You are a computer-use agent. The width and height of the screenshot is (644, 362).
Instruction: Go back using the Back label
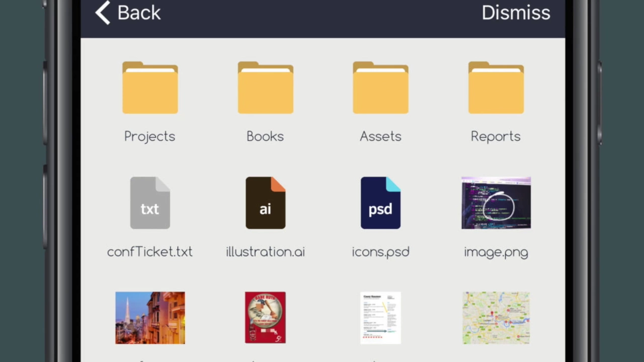tap(139, 13)
